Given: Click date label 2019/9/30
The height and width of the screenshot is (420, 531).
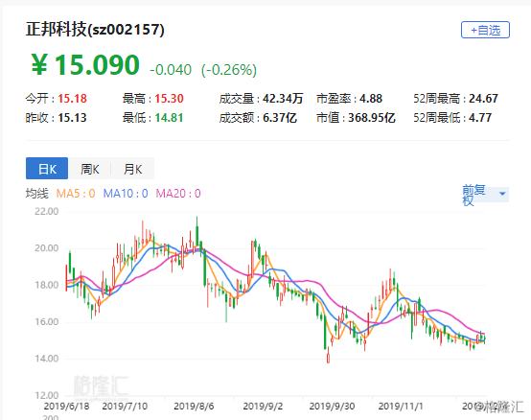Looking at the screenshot, I should click(x=332, y=406).
